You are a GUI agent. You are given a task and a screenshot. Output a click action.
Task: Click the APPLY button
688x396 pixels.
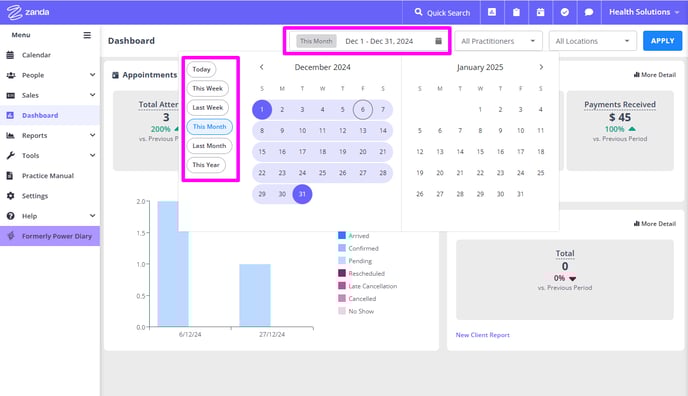pyautogui.click(x=663, y=41)
